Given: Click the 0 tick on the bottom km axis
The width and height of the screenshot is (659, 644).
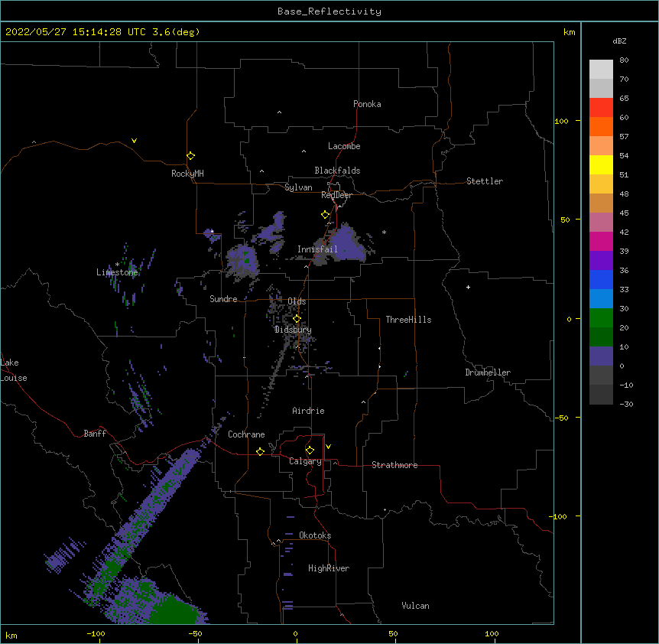Looking at the screenshot, I should [295, 633].
